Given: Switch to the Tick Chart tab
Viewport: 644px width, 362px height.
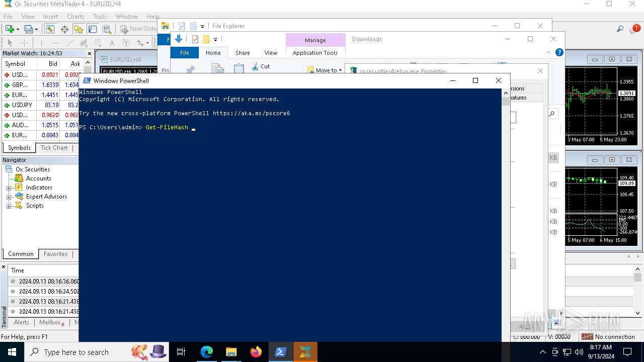Looking at the screenshot, I should 54,148.
